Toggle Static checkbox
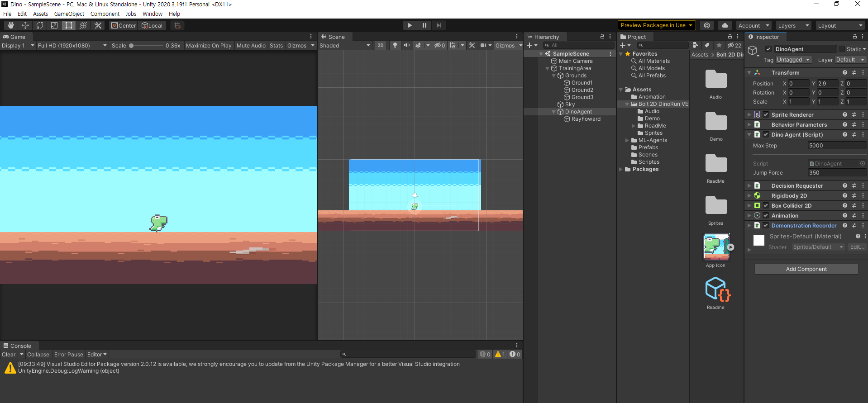This screenshot has width=868, height=403. tap(842, 49)
